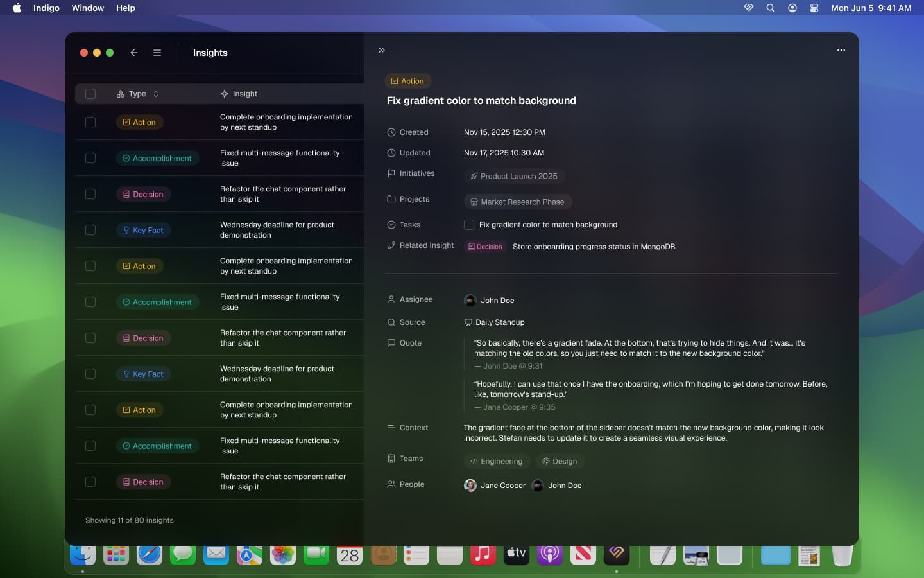Click the Decision badge on the related insight
This screenshot has width=924, height=578.
[x=485, y=247]
